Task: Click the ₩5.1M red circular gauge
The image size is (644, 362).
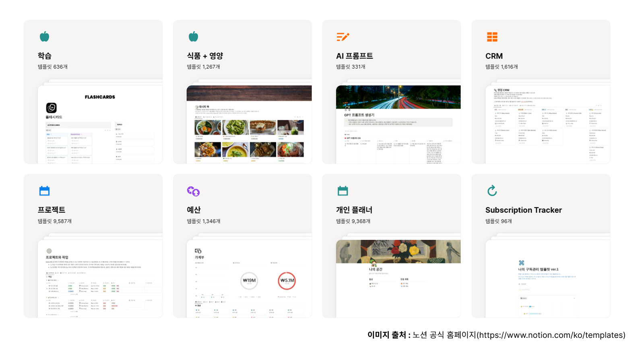Action: tap(287, 281)
